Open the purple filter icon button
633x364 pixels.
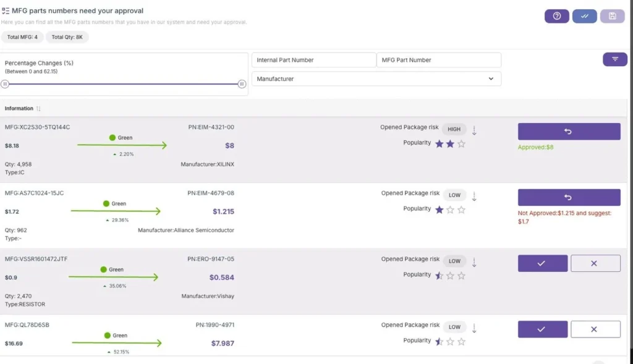(x=614, y=59)
